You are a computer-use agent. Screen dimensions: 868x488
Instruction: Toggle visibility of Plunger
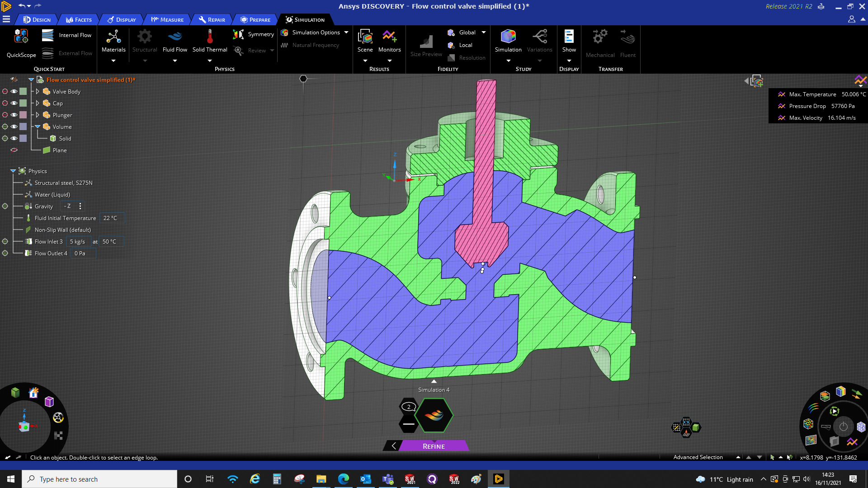click(x=14, y=115)
